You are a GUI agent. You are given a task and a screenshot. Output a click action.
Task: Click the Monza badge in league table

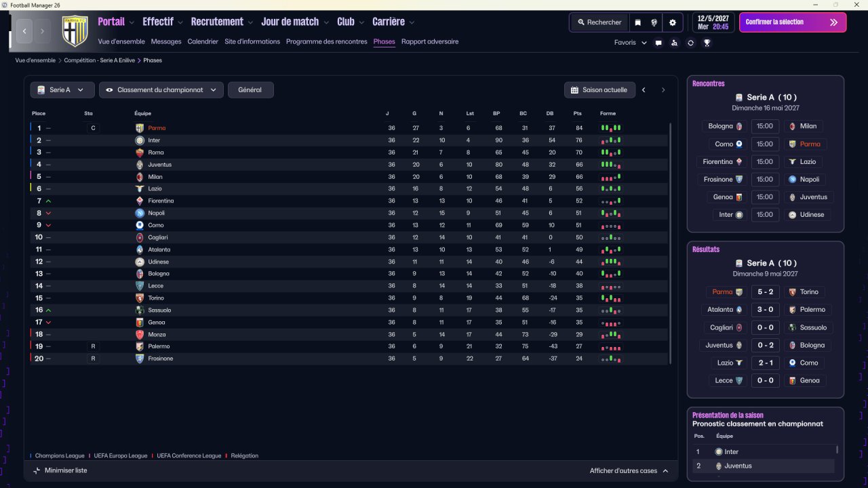pyautogui.click(x=140, y=334)
